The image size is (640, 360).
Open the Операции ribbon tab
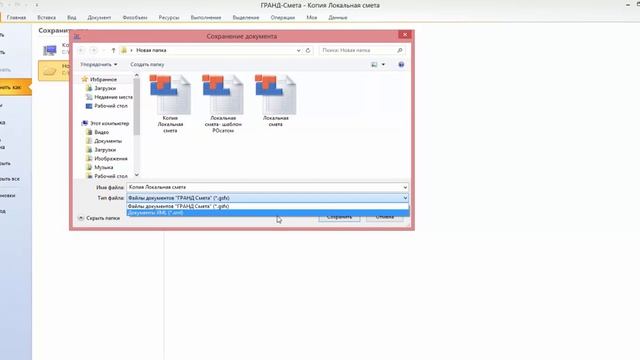282,18
